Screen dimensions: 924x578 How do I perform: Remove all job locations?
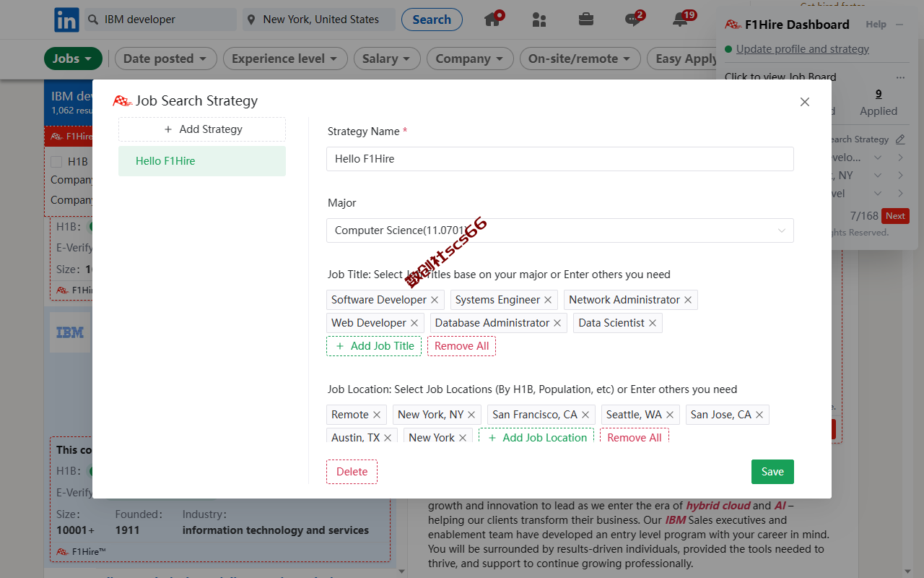click(635, 437)
